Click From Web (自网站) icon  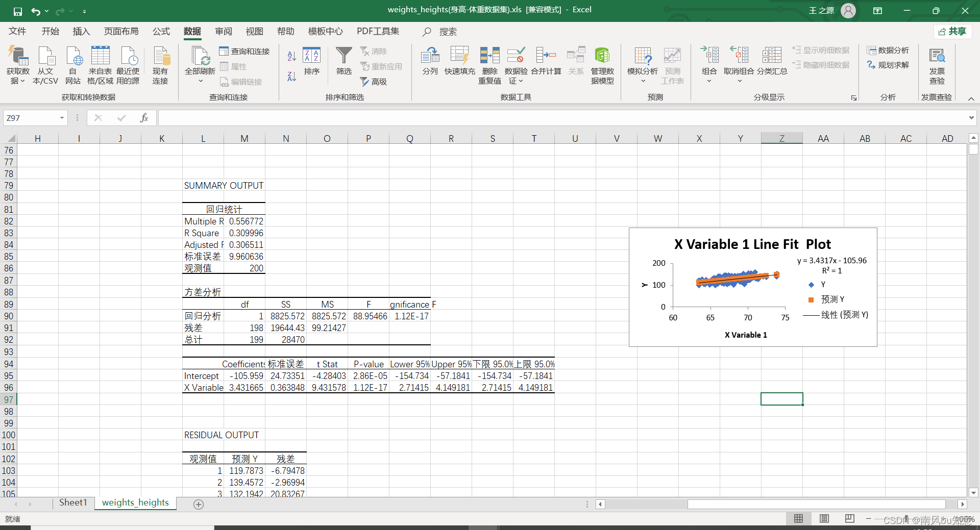[x=73, y=65]
